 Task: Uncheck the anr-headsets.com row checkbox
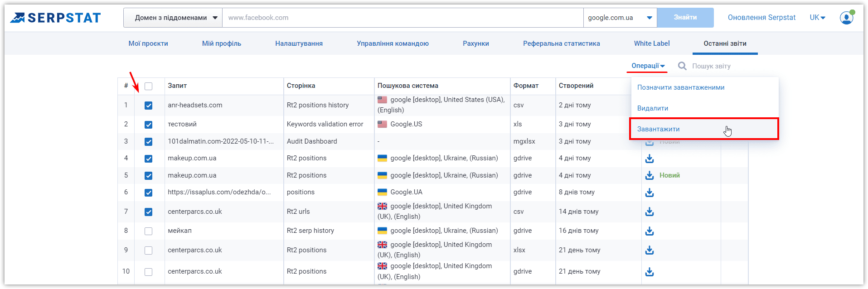[148, 106]
